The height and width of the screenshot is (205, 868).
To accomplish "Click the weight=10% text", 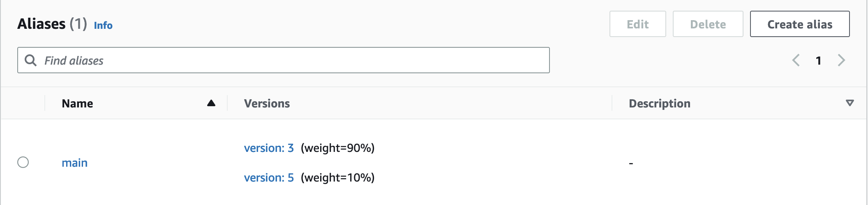I will (x=337, y=178).
